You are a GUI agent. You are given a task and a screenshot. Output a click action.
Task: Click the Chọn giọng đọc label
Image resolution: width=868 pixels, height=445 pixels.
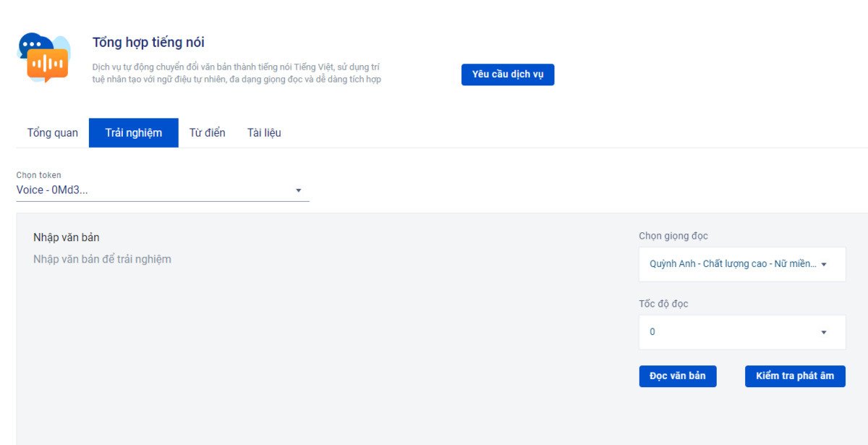(673, 236)
